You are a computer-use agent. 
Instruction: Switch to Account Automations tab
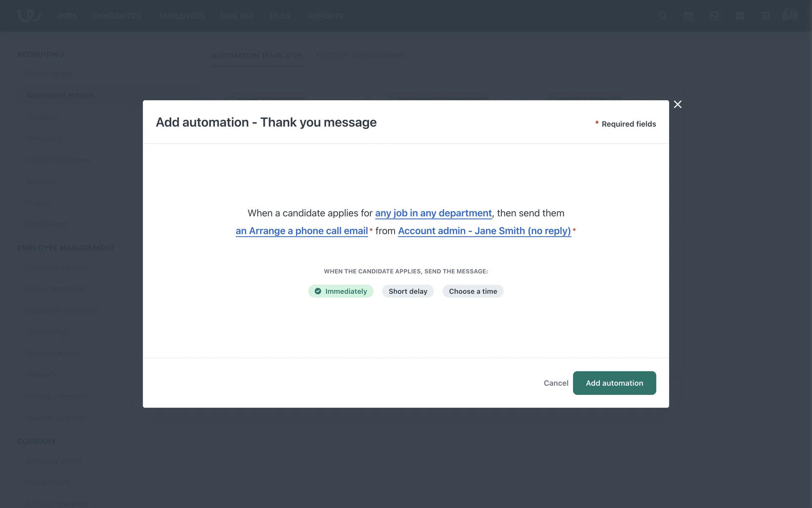pyautogui.click(x=359, y=56)
